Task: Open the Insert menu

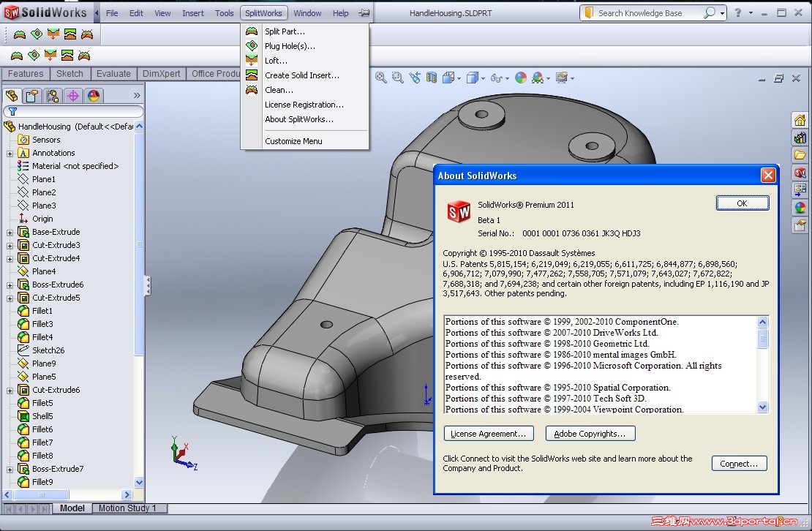Action: [192, 13]
